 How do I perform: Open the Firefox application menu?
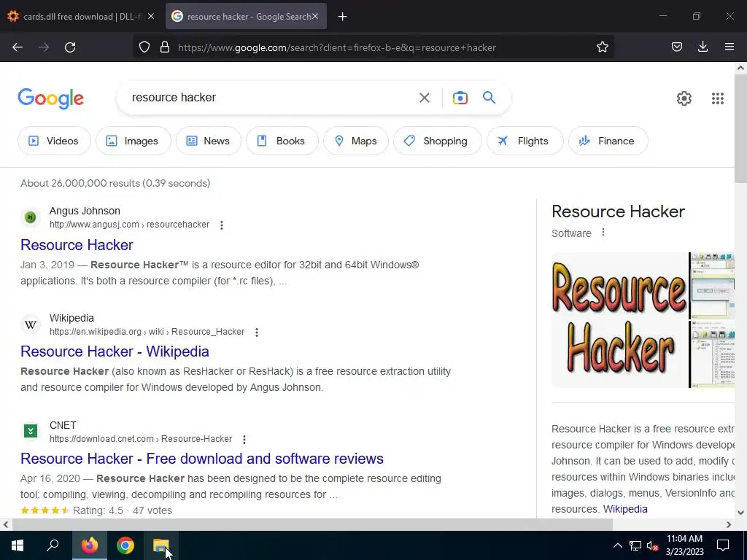729,47
